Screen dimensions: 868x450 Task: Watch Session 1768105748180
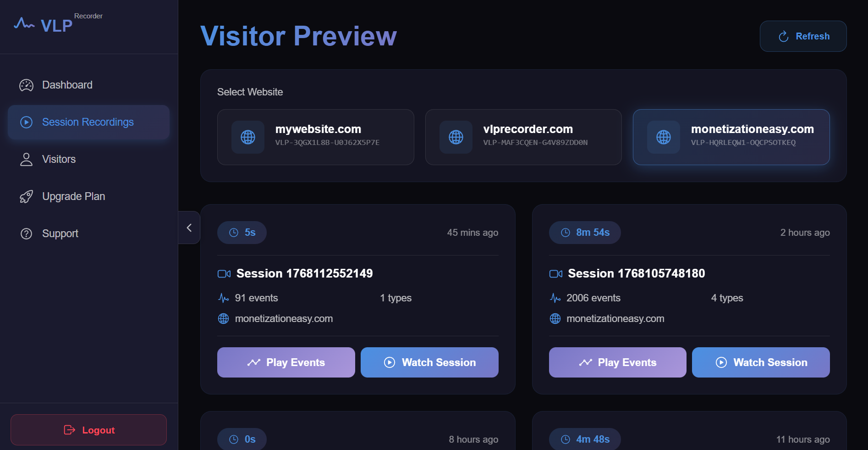[761, 362]
